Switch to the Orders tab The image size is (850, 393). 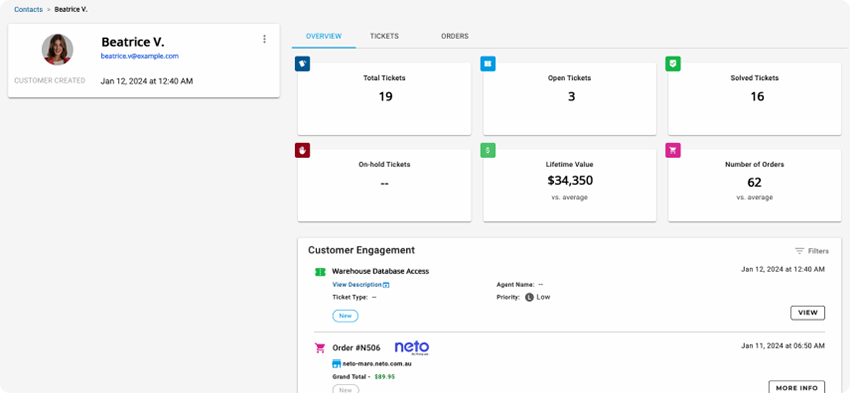[455, 36]
